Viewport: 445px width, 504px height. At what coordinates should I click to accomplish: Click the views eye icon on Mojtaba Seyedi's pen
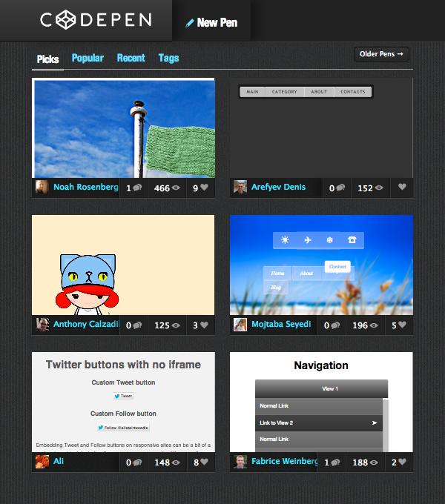click(x=375, y=325)
